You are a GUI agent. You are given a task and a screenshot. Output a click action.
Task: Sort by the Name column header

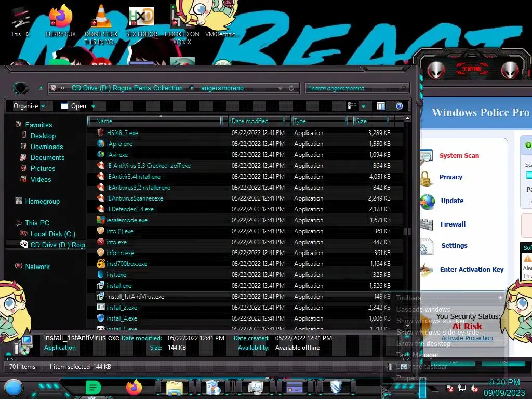(154, 121)
